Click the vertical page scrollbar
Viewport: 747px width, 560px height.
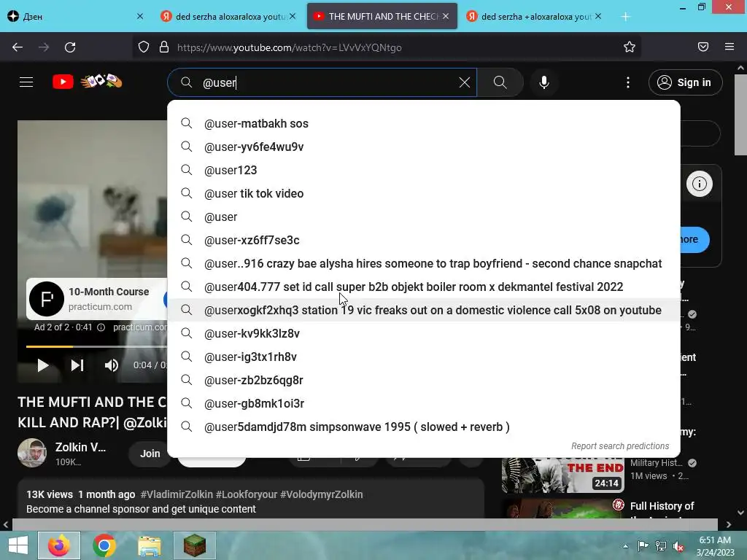tap(740, 114)
